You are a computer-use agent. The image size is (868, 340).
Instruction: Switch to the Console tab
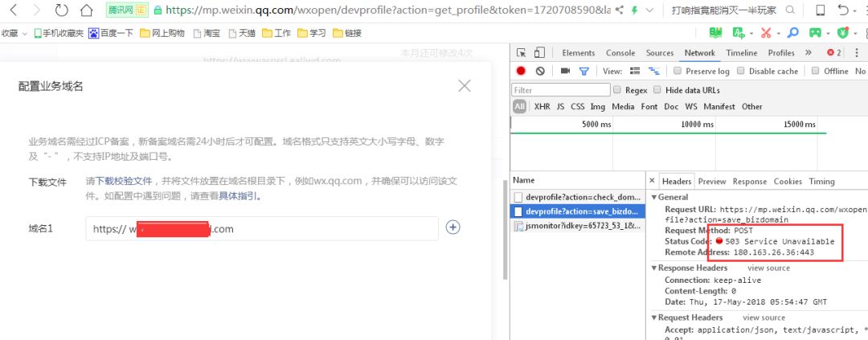620,52
